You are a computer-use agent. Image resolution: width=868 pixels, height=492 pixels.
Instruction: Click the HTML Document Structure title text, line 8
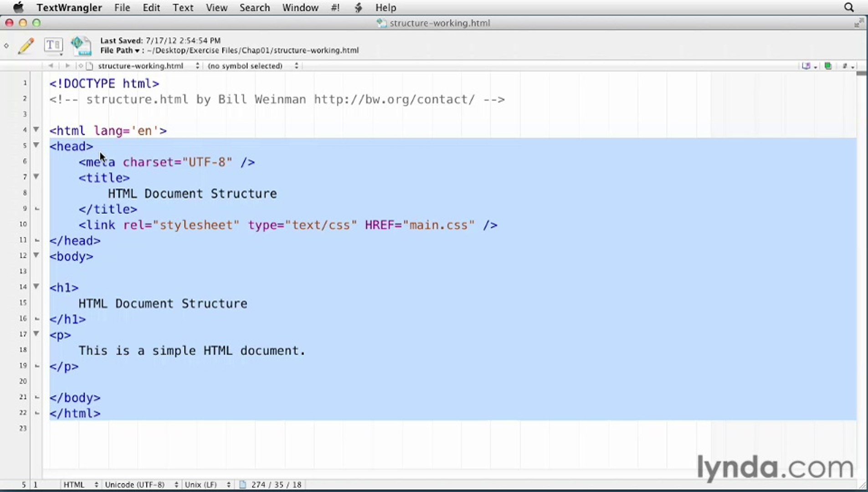tap(192, 194)
